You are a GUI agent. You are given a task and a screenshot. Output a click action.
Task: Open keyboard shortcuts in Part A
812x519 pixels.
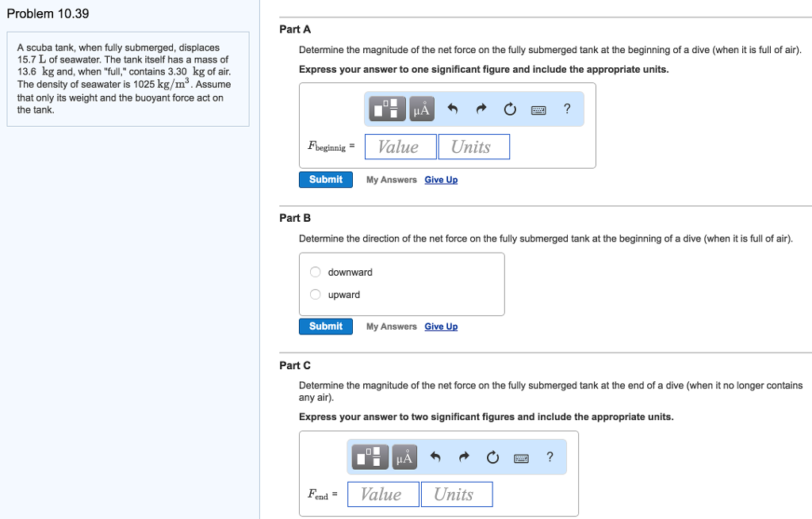[x=539, y=110]
